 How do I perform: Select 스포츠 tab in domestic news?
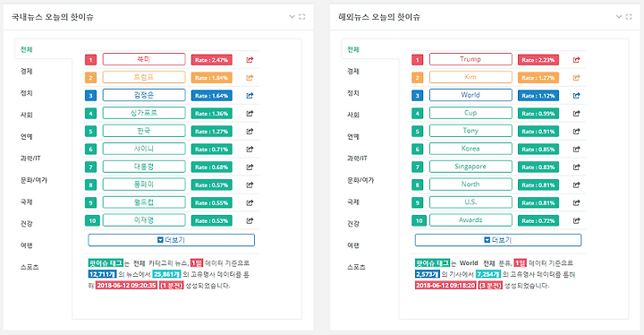click(x=30, y=267)
